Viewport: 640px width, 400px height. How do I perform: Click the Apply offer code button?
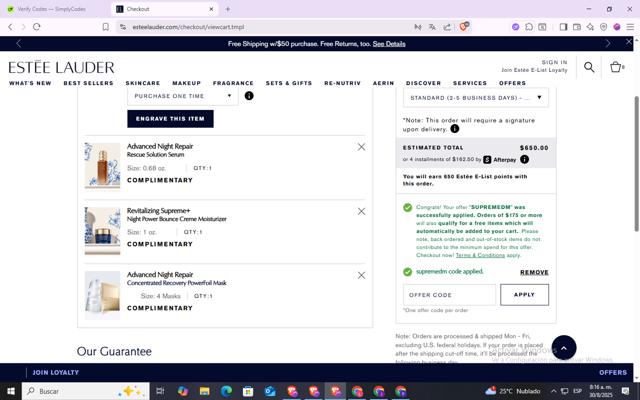pos(524,295)
